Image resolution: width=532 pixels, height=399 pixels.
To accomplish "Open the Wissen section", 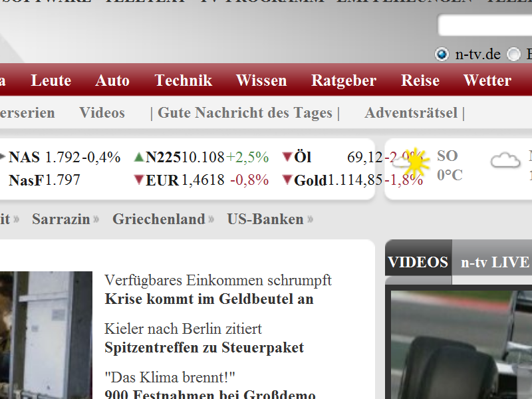I will click(x=261, y=80).
